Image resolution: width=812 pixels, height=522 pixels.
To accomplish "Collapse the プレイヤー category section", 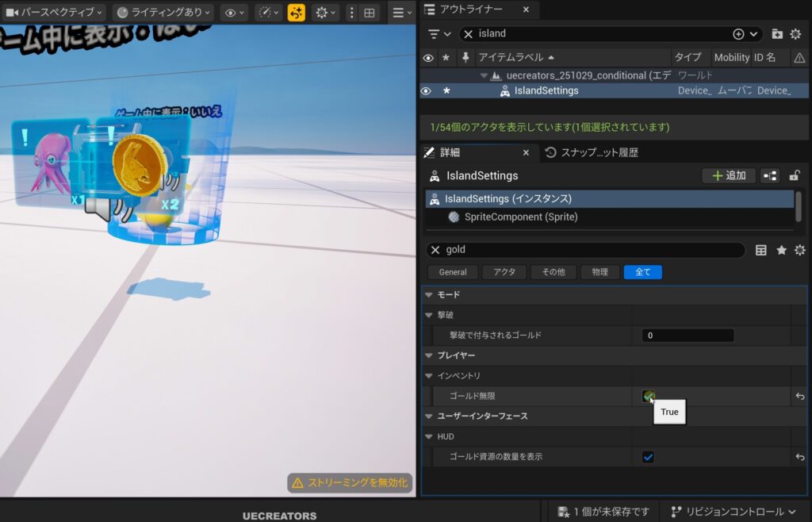I will pyautogui.click(x=429, y=355).
